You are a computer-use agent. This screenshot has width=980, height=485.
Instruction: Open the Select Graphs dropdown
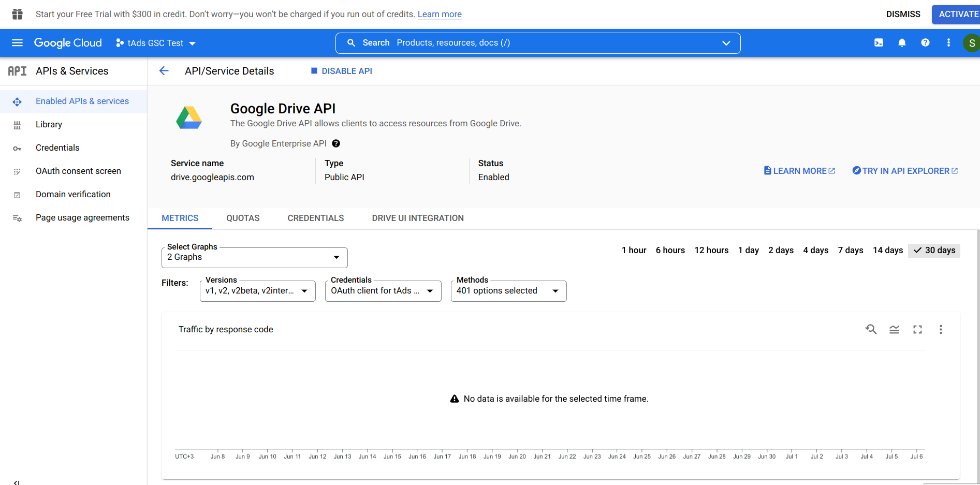254,258
